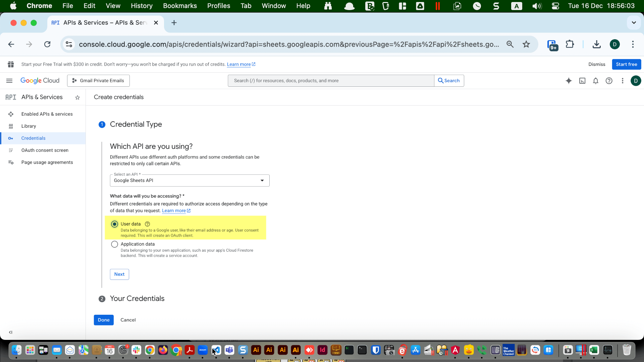Screen dimensions: 644x362
Task: Choose Application data option
Action: pos(114,244)
